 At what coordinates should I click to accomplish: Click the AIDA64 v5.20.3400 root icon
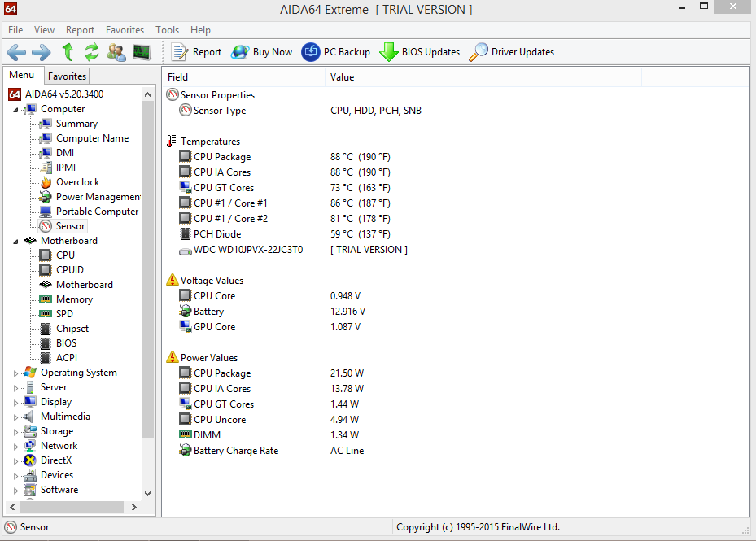(x=15, y=94)
